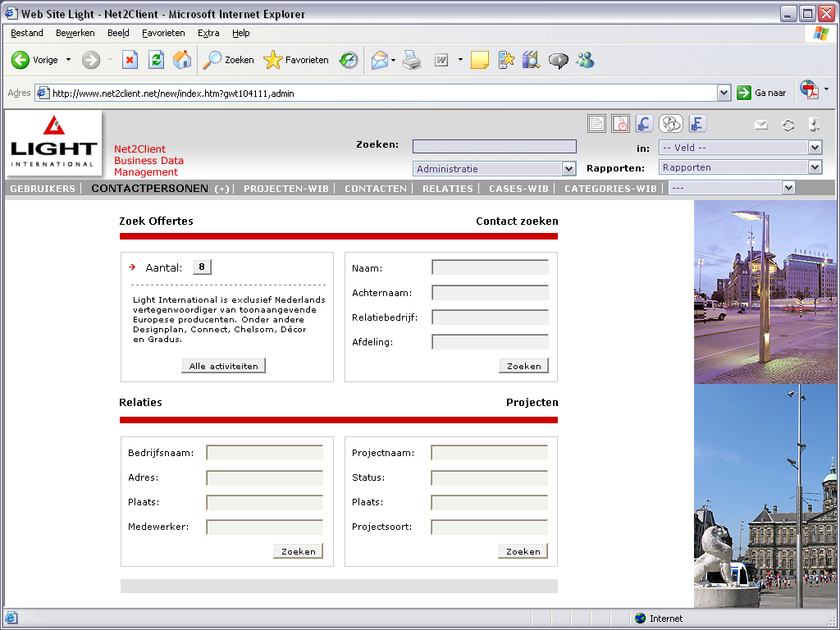
Task: Open browsing history clock icon
Action: tap(349, 60)
